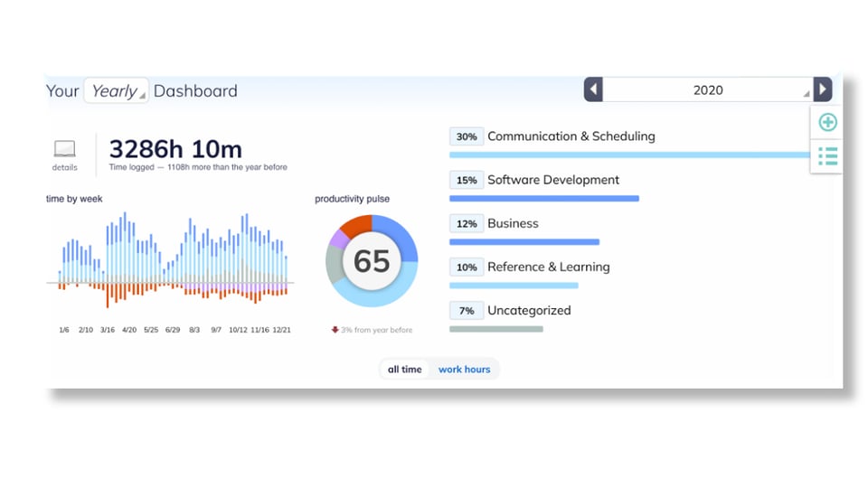This screenshot has width=868, height=488.
Task: Click the 30% percentage badge
Action: pyautogui.click(x=467, y=136)
